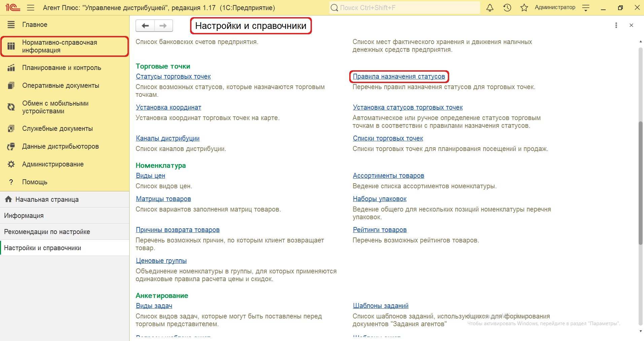Click the scrollbar down arrow
The image size is (644, 341).
[x=640, y=331]
